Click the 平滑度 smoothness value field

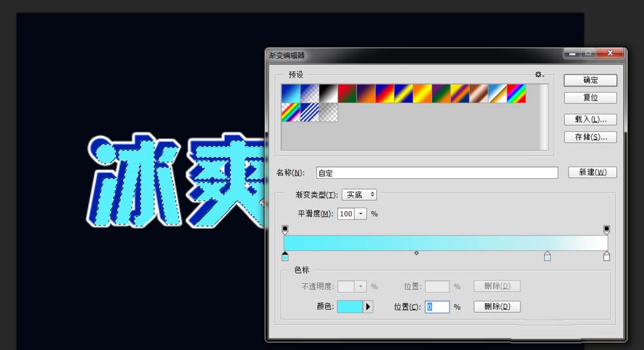pyautogui.click(x=346, y=214)
